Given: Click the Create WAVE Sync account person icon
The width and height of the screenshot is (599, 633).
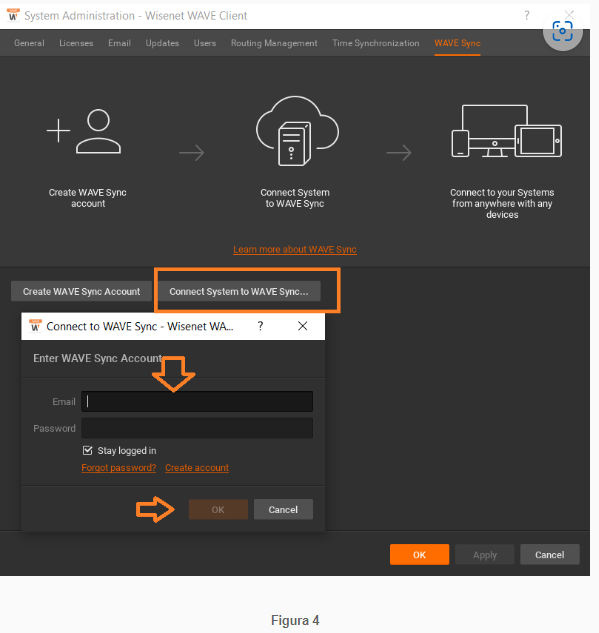Looking at the screenshot, I should point(84,131).
